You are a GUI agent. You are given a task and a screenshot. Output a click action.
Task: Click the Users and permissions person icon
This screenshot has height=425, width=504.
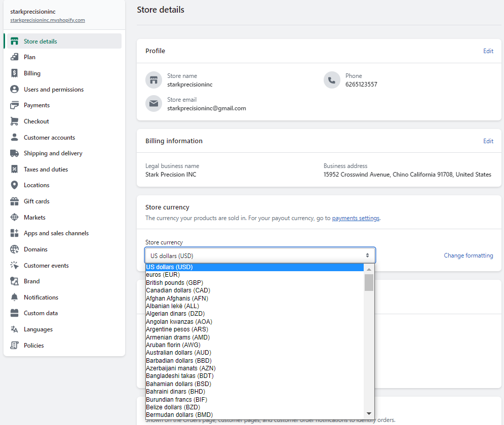15,89
